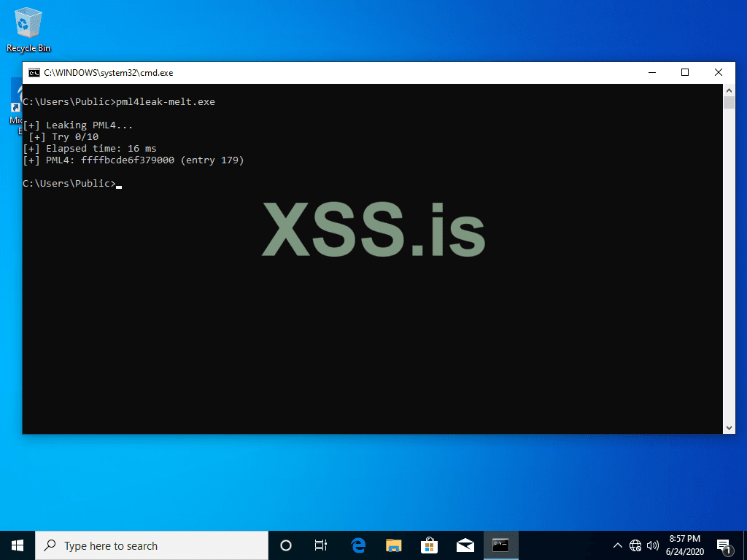
Task: Click the scrollbar up arrow in cmd window
Action: [x=729, y=90]
